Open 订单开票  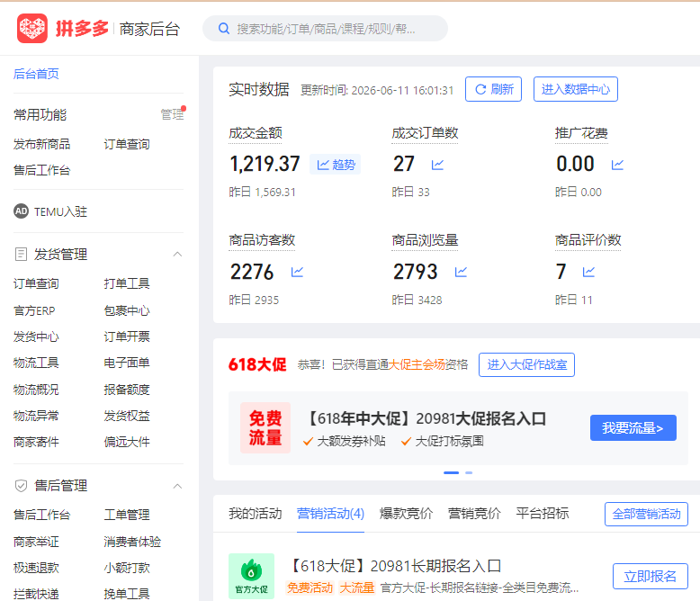(127, 336)
